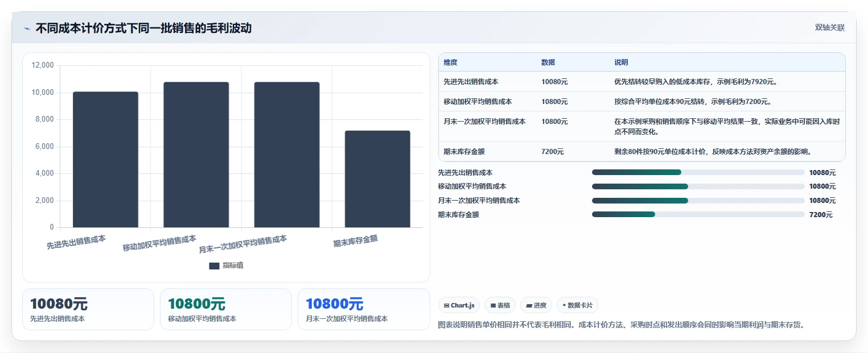Click the title 不同成本计价方式下同一批销售的毛利波动
Viewport: 868px width, 353px height.
coord(143,28)
